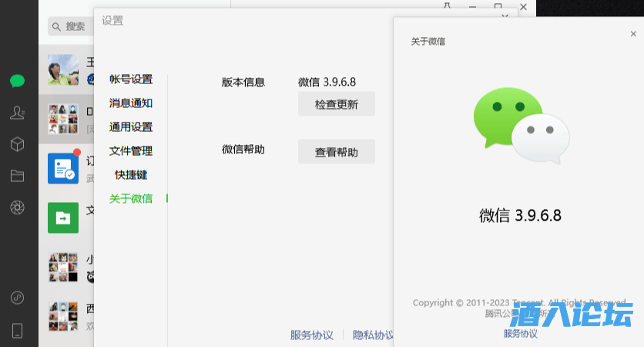The width and height of the screenshot is (644, 347).
Task: Open 服务协议 link in settings window
Action: tap(312, 335)
